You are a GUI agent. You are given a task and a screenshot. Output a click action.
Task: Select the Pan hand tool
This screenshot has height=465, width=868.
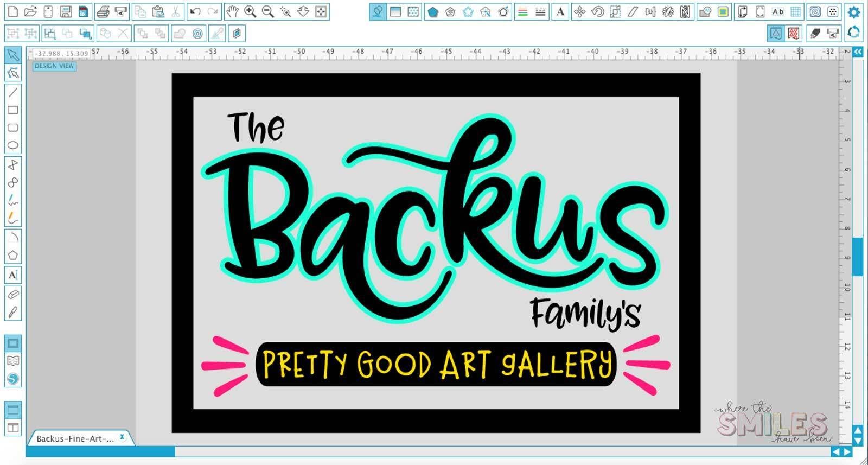pyautogui.click(x=232, y=11)
